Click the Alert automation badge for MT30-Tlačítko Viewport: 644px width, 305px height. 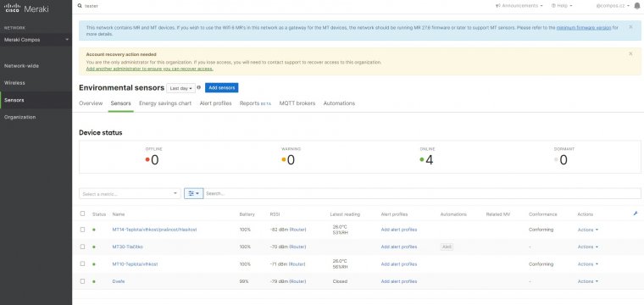click(x=447, y=247)
